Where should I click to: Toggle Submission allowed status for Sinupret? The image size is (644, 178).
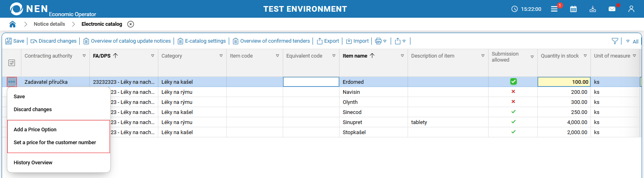coord(513,122)
